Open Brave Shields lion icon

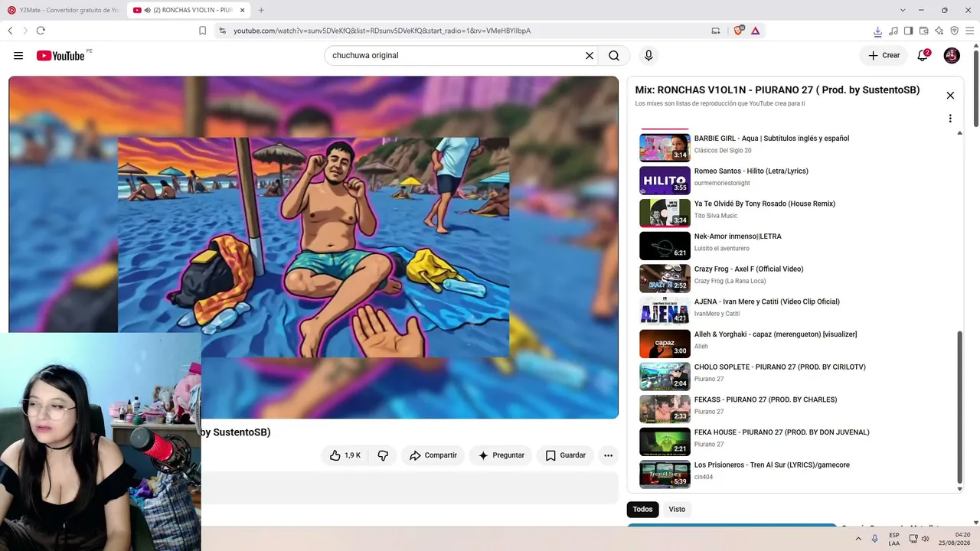[x=738, y=31]
